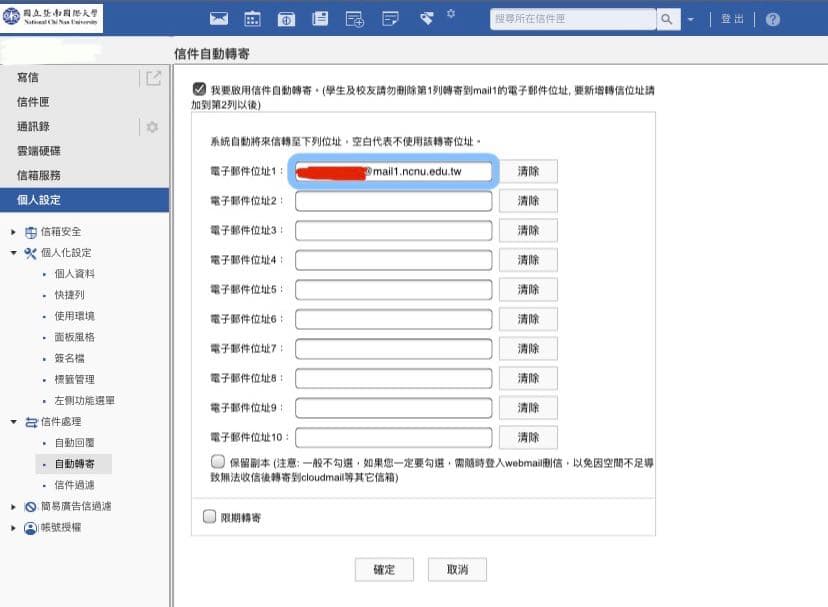Tick the 限期轉寄 checkbox
The image size is (828, 607).
click(x=209, y=516)
